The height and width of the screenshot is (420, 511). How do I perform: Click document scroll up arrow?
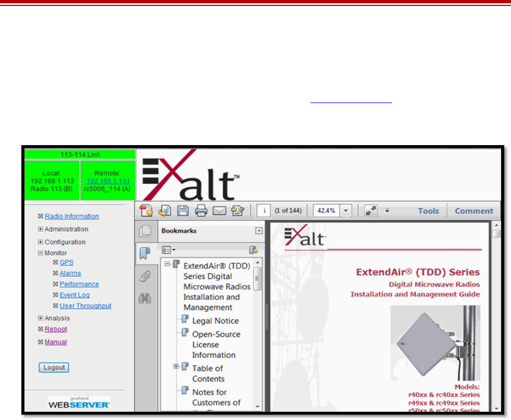[496, 225]
